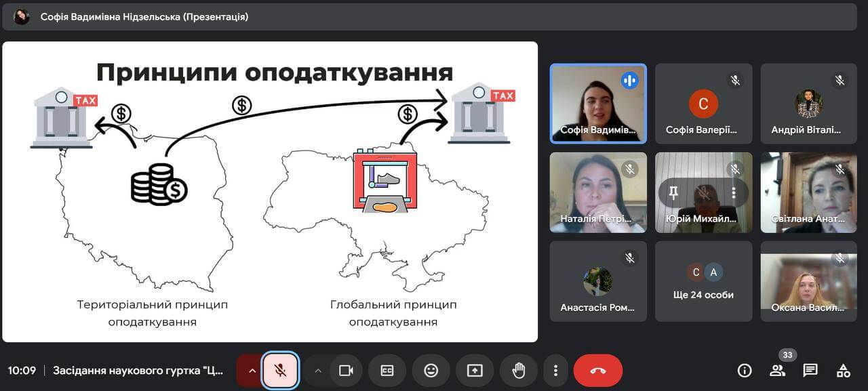Unmute the microphone
868x391 pixels.
(280, 371)
